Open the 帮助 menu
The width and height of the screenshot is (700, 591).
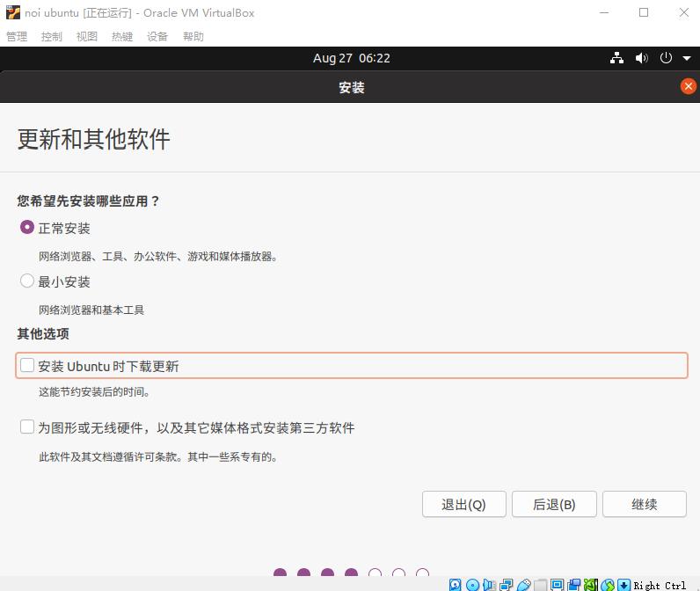(x=193, y=36)
